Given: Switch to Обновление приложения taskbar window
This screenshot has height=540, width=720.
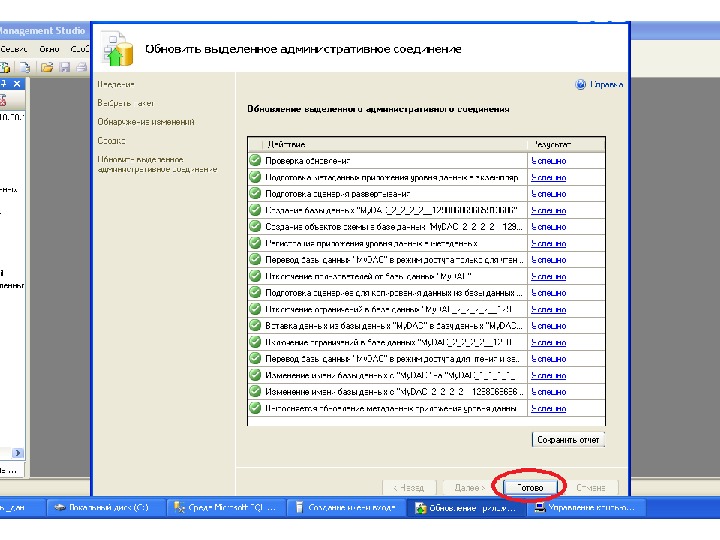Looking at the screenshot, I should (x=467, y=508).
